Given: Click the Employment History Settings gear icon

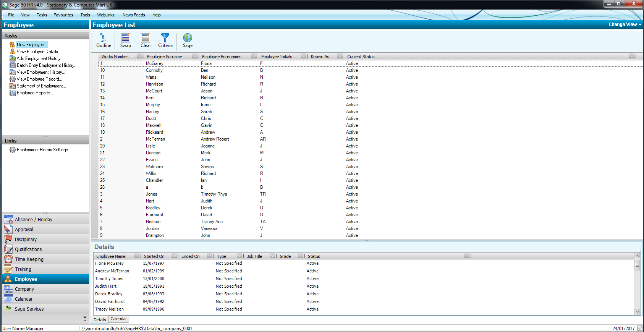Looking at the screenshot, I should pyautogui.click(x=12, y=150).
